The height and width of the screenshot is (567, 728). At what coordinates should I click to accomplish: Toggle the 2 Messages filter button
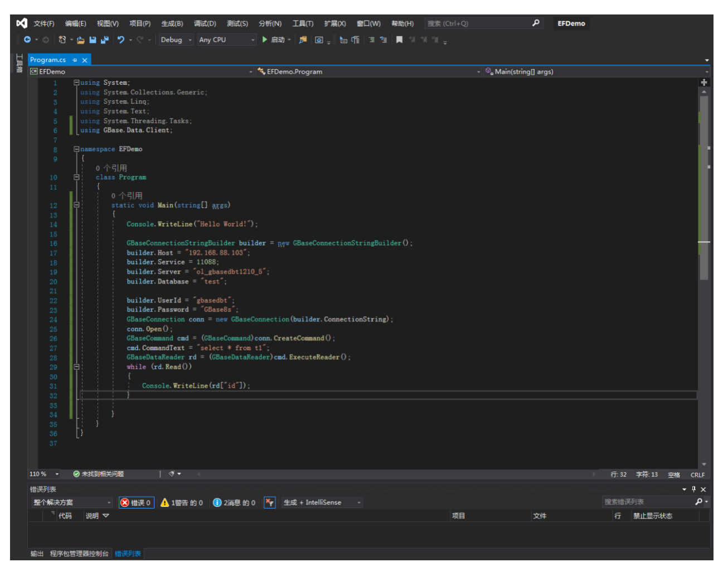234,503
